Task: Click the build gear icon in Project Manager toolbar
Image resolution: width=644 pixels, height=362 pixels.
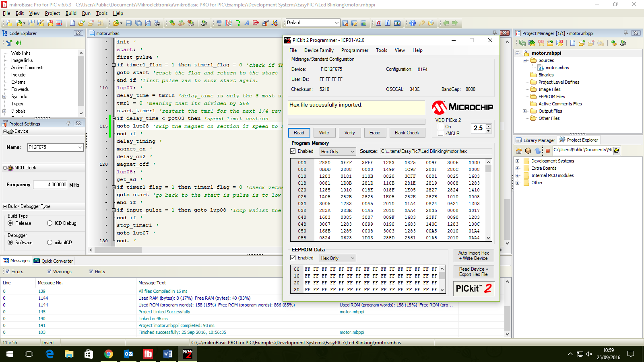Action: pos(614,43)
